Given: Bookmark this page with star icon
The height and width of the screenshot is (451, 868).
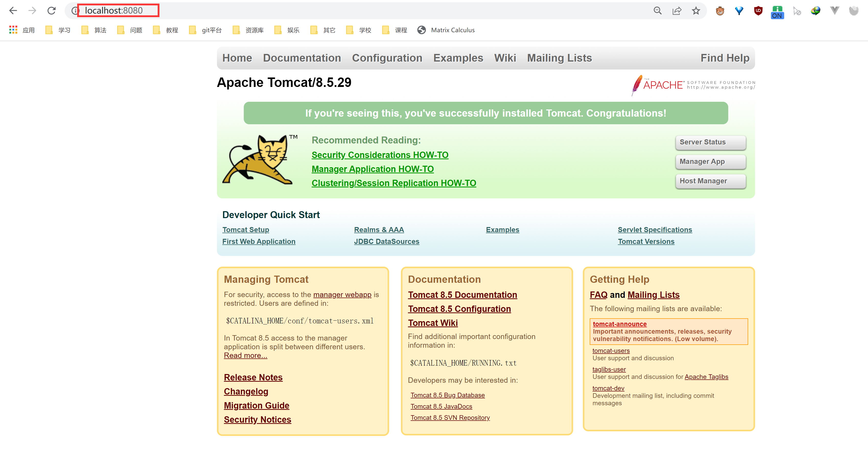Looking at the screenshot, I should 696,11.
